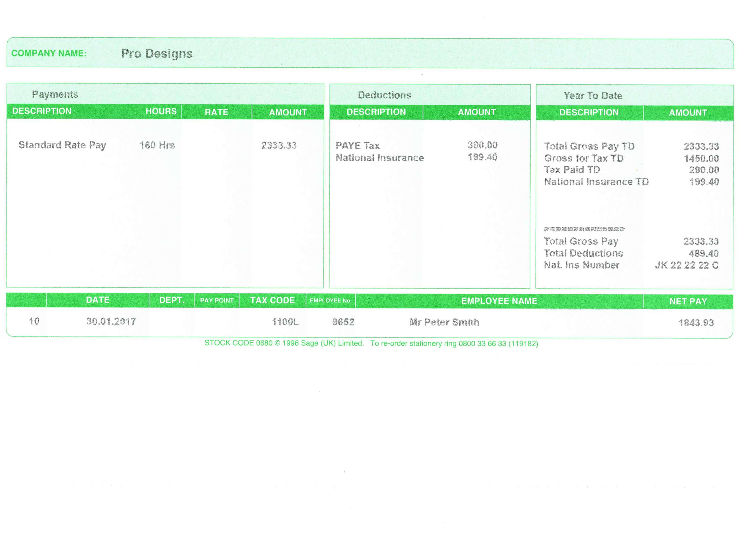Screen dimensions: 756x535
Task: Select the 160 Hrs value
Action: tap(157, 145)
